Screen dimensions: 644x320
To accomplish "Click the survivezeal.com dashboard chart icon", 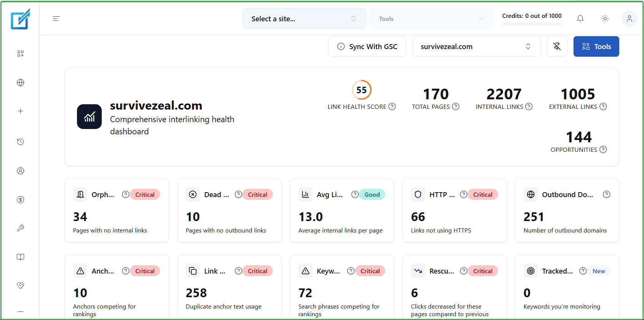I will 89,117.
